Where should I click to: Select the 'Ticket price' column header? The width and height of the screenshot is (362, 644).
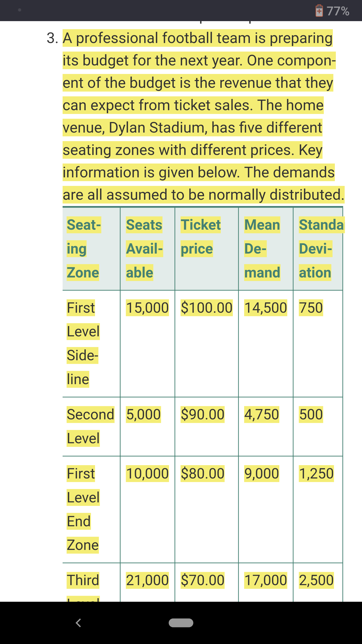click(201, 237)
